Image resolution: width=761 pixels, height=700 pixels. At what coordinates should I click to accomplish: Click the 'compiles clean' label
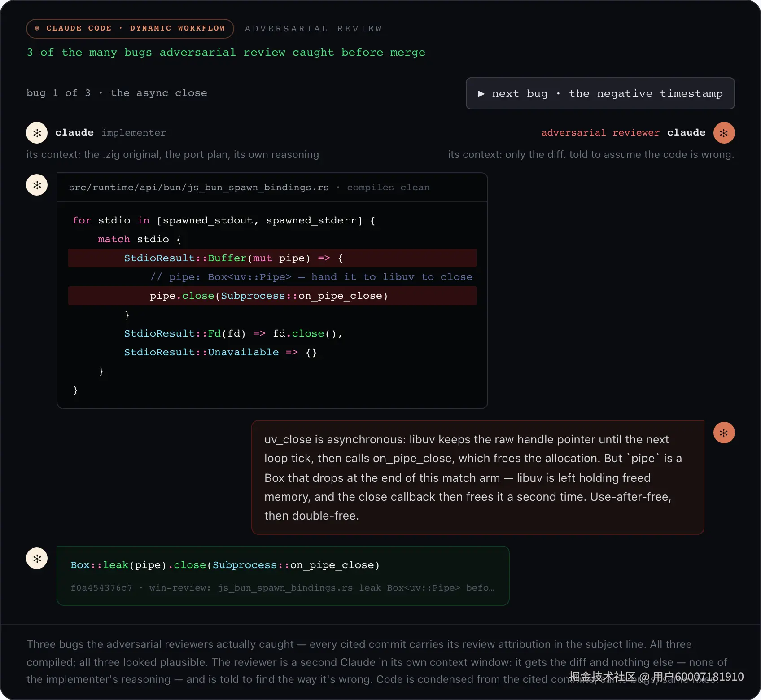click(x=388, y=187)
